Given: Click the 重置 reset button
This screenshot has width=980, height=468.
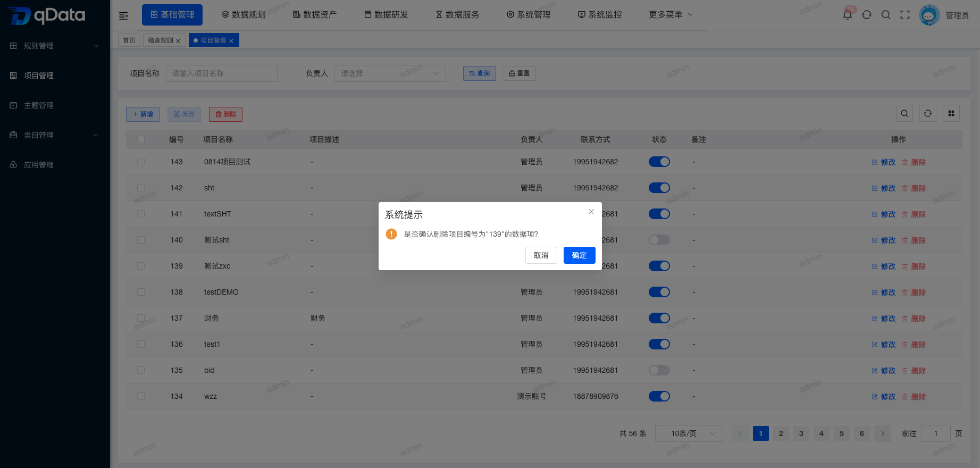Looking at the screenshot, I should [519, 73].
